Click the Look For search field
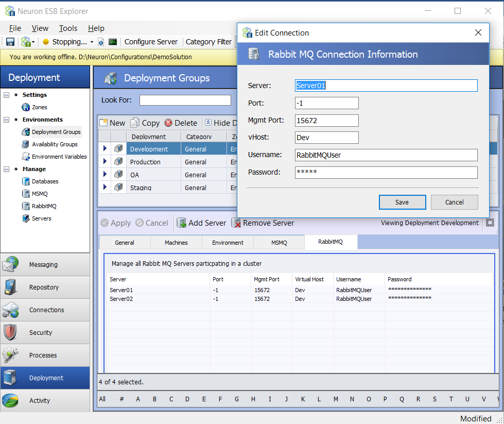 (185, 100)
